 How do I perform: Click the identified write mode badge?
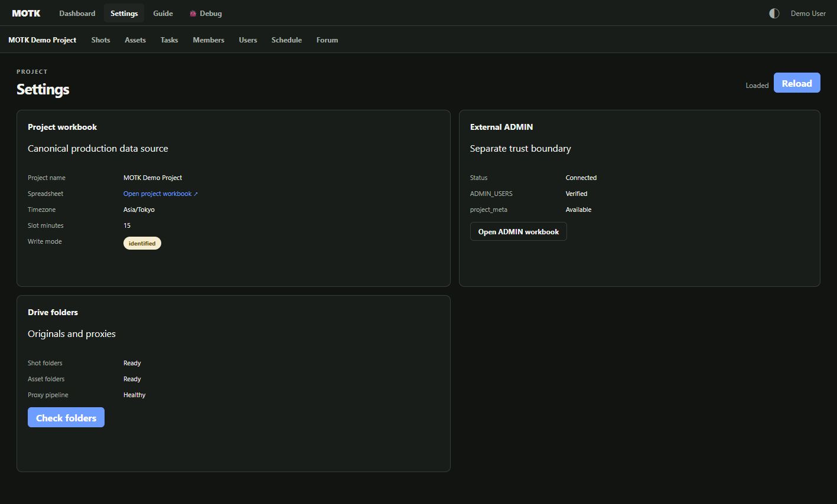coord(142,243)
